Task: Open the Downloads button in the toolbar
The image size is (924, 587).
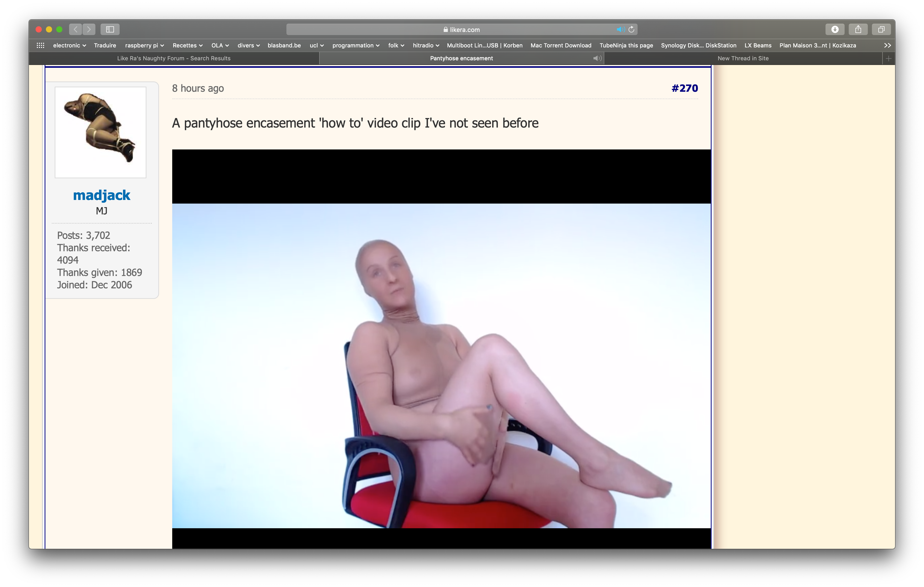Action: click(x=835, y=29)
